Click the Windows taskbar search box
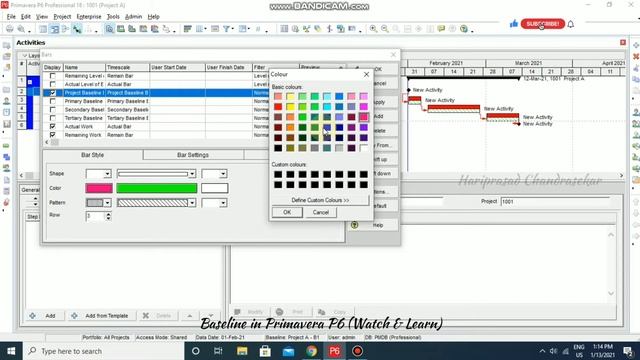The image size is (640, 360). [x=104, y=351]
